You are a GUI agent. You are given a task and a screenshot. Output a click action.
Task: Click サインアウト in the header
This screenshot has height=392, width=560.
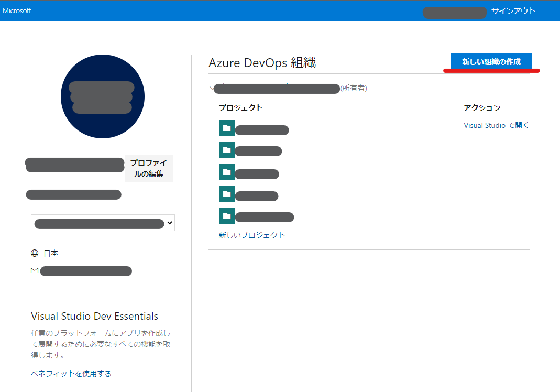coord(513,10)
